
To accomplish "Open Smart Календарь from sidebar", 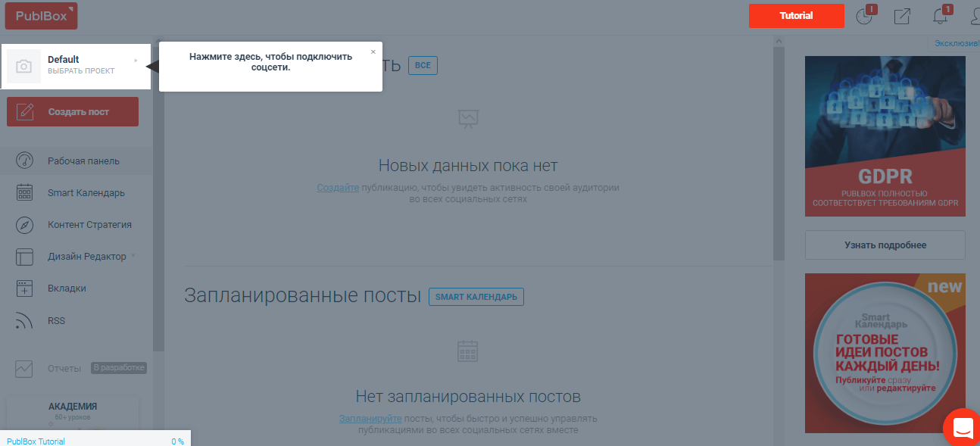I will click(86, 193).
